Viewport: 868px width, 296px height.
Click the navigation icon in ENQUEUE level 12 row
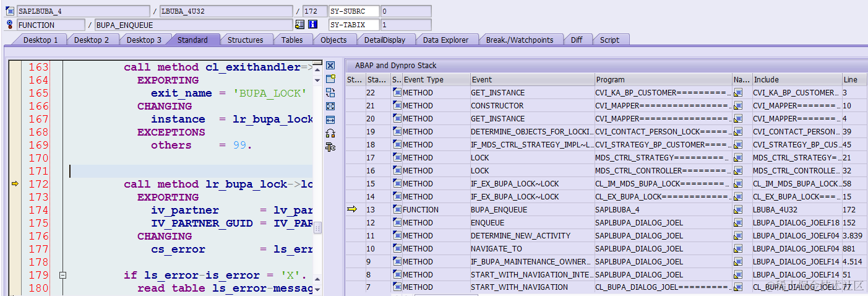738,223
